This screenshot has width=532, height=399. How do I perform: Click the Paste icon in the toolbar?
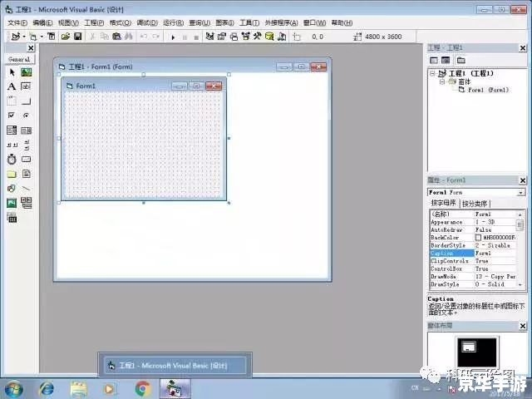click(116, 36)
